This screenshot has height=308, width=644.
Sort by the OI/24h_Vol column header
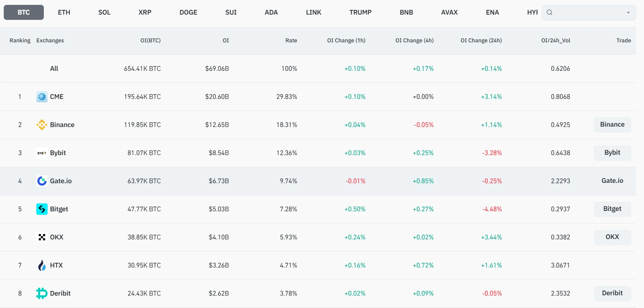pyautogui.click(x=556, y=40)
